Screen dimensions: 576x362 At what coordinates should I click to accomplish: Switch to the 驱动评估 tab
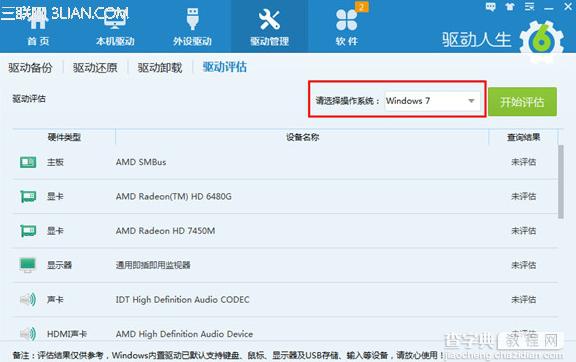(225, 67)
